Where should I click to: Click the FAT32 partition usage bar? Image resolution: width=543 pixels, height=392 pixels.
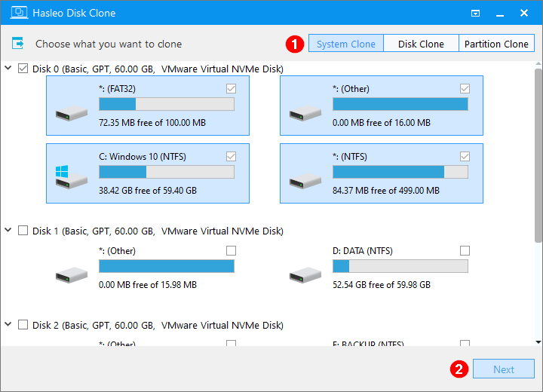(x=167, y=104)
